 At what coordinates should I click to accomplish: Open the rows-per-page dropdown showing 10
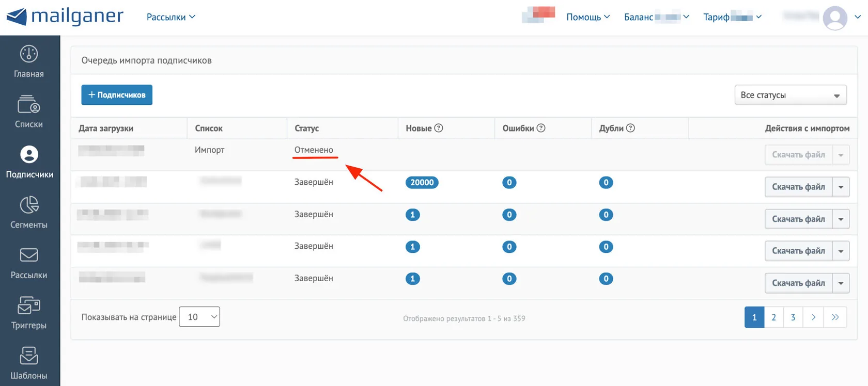click(x=199, y=317)
